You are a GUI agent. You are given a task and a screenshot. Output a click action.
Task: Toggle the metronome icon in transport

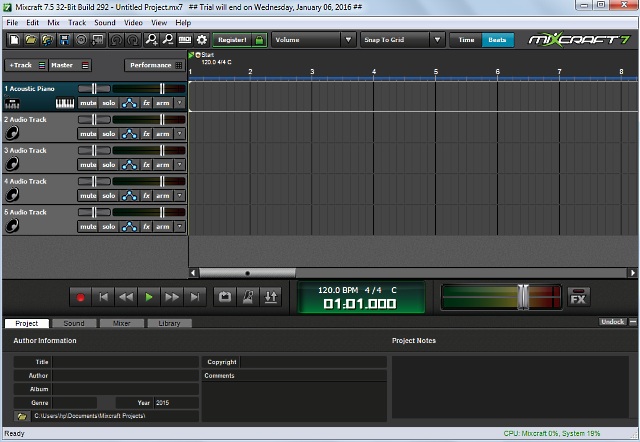(247, 297)
